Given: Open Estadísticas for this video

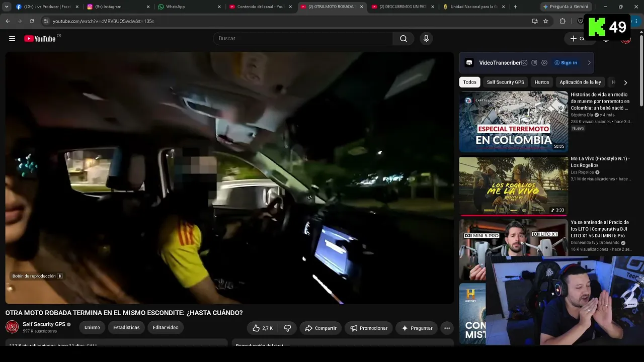Looking at the screenshot, I should coord(126,327).
